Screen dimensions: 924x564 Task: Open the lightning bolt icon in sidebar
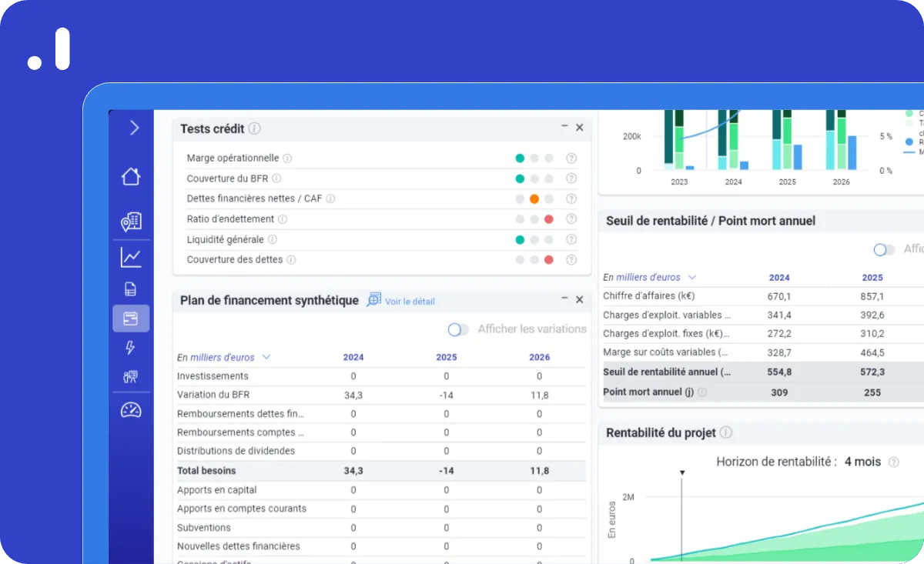coord(131,348)
